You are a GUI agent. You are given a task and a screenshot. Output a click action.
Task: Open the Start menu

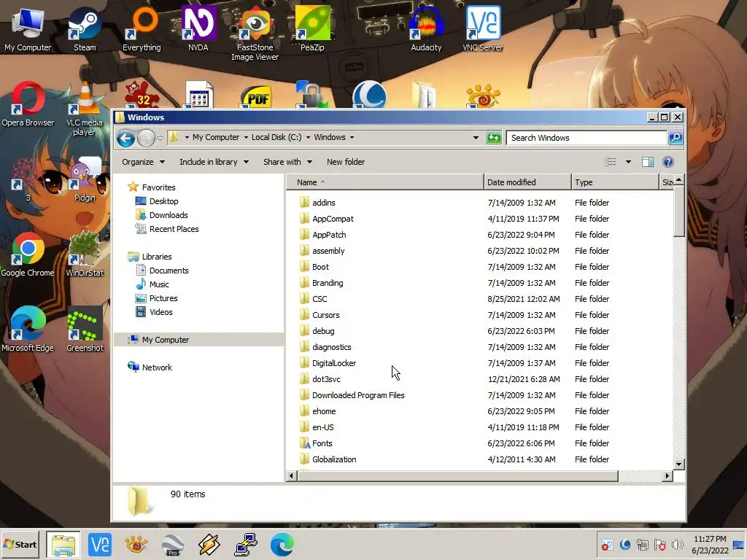coord(20,544)
